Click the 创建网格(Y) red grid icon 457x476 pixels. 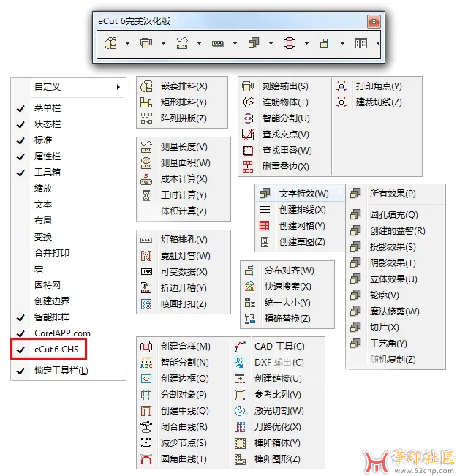coord(264,226)
